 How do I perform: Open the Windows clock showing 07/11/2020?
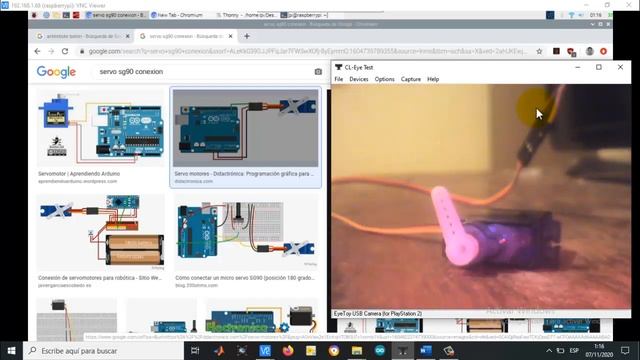pyautogui.click(x=599, y=351)
